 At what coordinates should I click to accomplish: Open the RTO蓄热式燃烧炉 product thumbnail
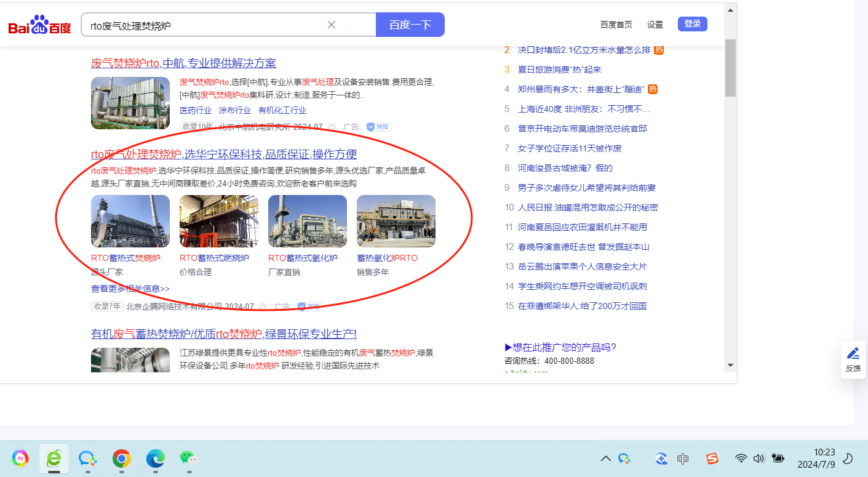(218, 221)
